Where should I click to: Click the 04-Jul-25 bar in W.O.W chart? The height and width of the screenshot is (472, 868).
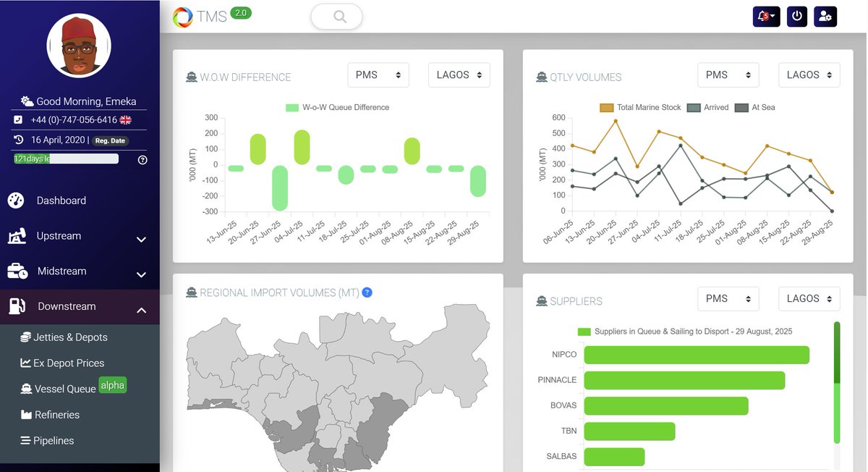[x=302, y=147]
